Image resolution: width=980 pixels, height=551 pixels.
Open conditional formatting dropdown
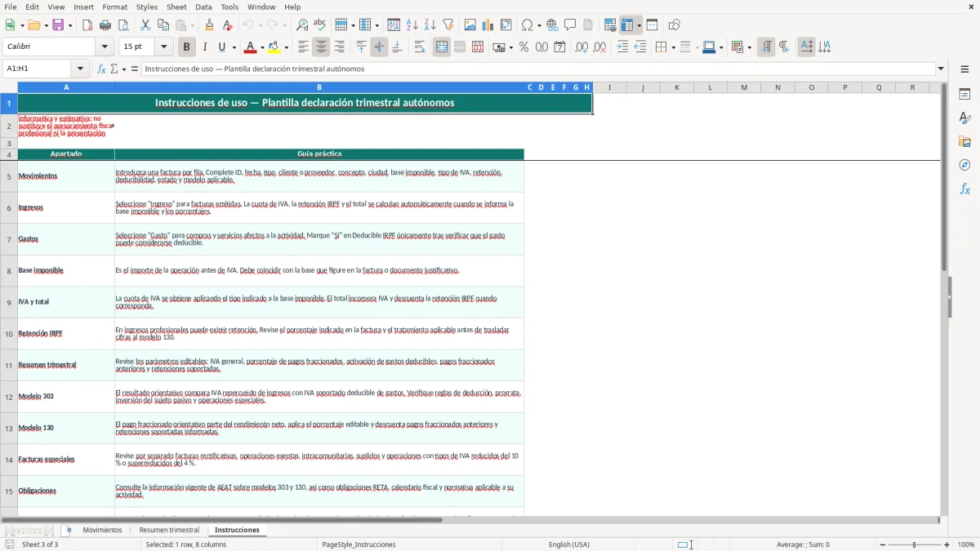749,47
